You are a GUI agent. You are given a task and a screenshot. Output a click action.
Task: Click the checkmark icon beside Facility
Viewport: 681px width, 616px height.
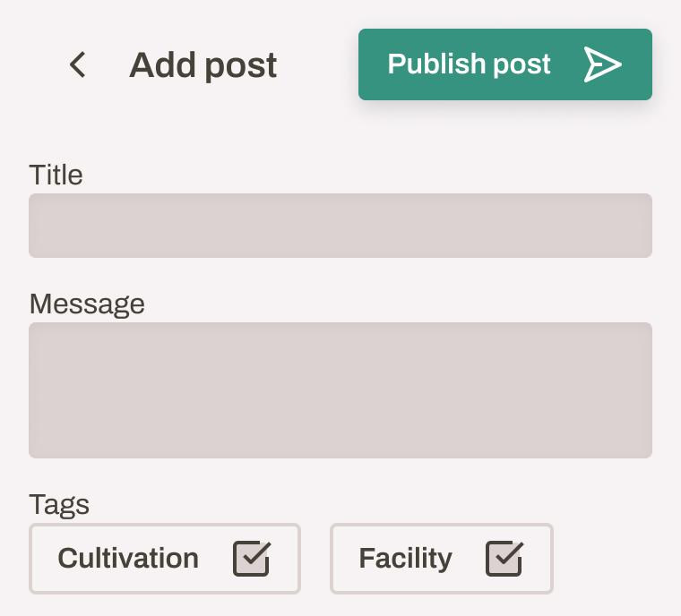coord(504,558)
